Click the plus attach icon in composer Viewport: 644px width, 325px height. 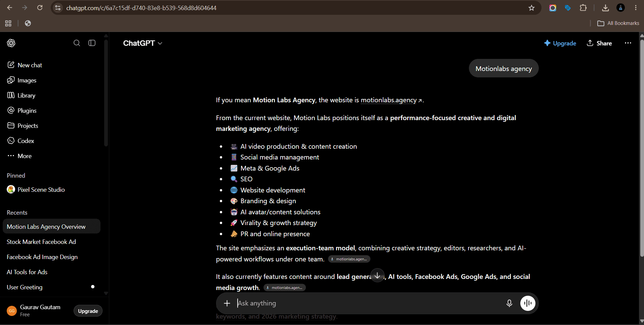pyautogui.click(x=227, y=303)
